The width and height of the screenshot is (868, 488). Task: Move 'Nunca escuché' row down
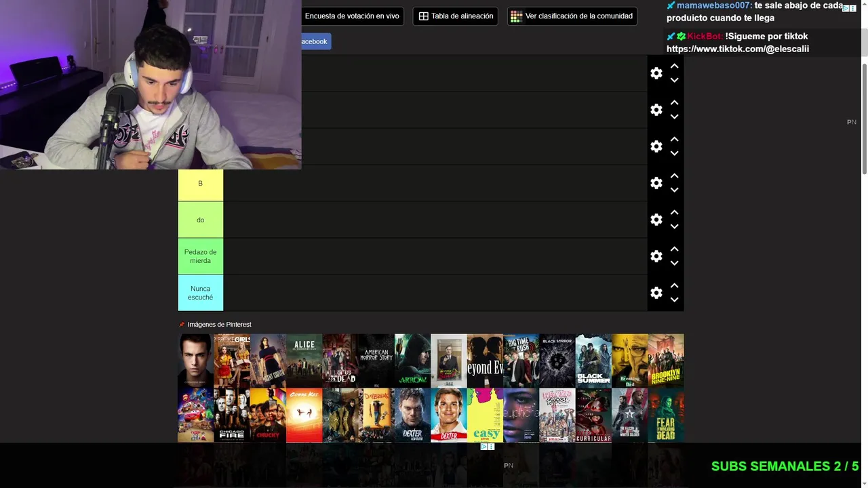point(674,300)
